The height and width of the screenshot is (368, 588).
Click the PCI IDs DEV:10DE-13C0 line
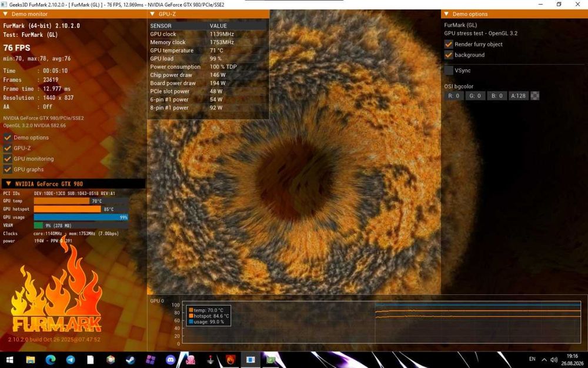coord(59,193)
